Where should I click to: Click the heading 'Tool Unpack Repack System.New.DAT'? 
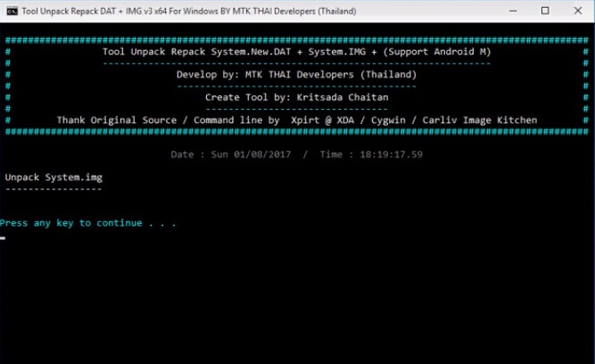196,52
